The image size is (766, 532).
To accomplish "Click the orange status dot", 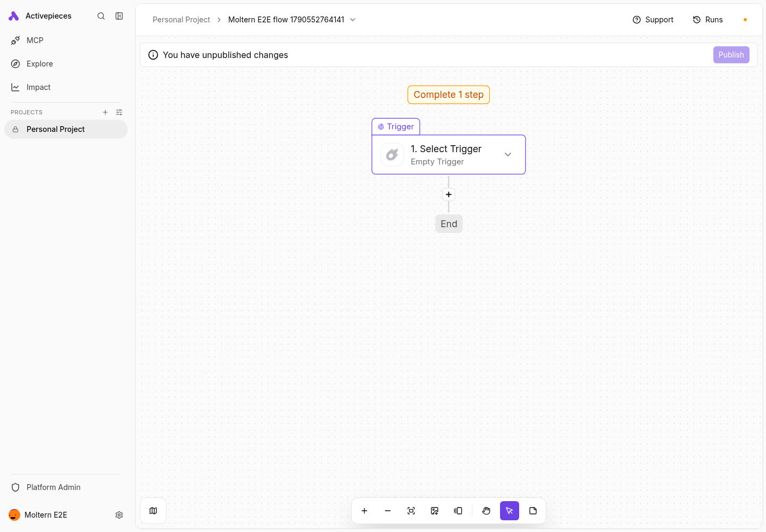I will point(745,20).
